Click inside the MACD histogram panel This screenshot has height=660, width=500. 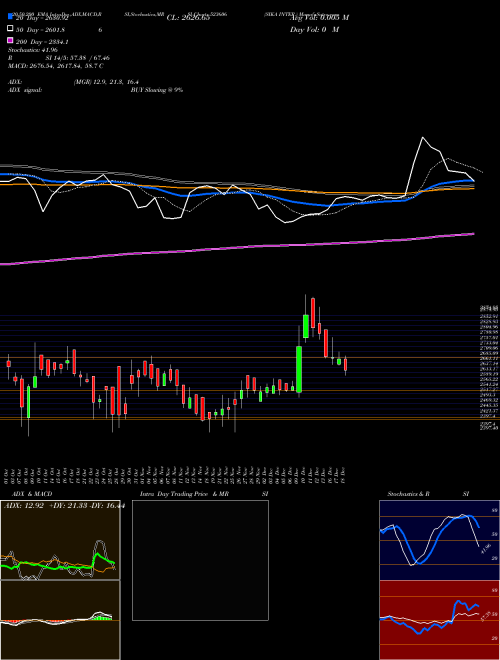pos(60,620)
